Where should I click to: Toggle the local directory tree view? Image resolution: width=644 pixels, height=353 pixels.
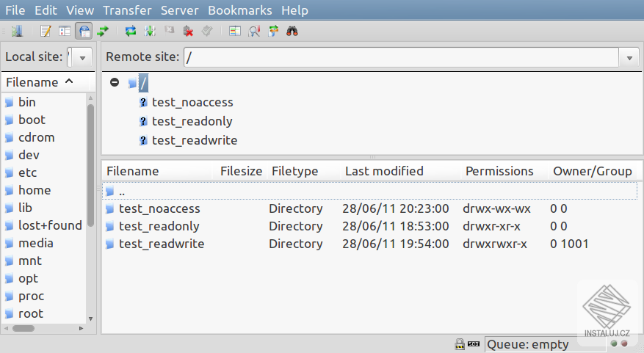point(65,31)
